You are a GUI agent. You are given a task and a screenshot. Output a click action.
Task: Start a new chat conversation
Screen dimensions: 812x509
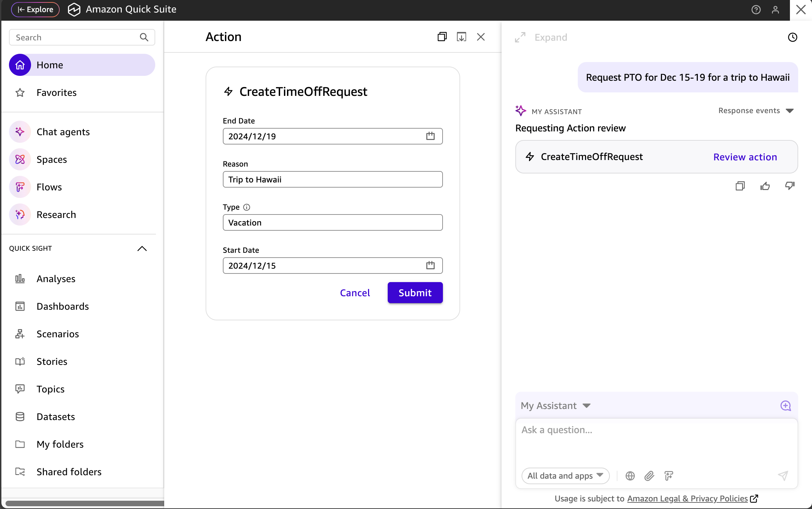pyautogui.click(x=785, y=406)
